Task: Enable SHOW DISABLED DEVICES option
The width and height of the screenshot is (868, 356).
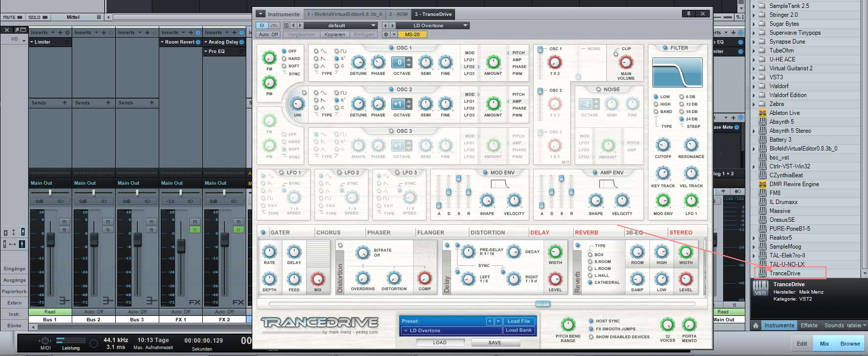Action: (591, 337)
